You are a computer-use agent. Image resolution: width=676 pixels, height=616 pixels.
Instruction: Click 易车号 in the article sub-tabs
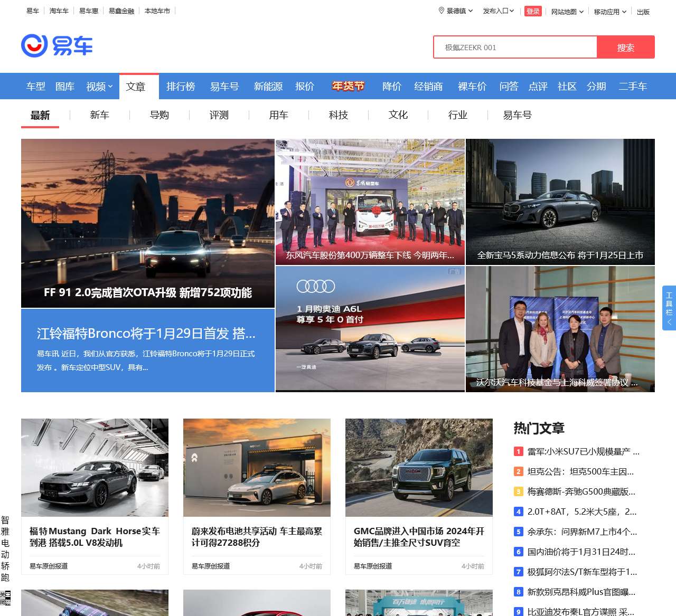pyautogui.click(x=518, y=115)
